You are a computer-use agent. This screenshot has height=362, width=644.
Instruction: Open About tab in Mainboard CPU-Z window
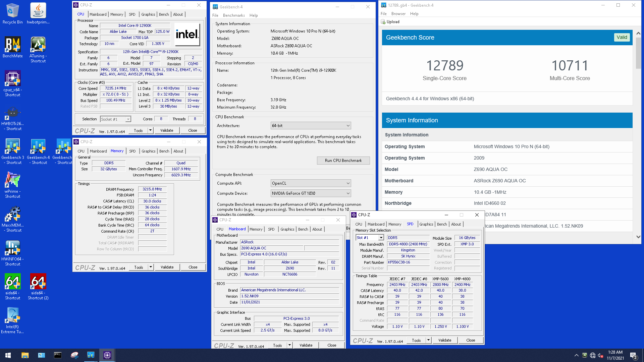tap(317, 229)
